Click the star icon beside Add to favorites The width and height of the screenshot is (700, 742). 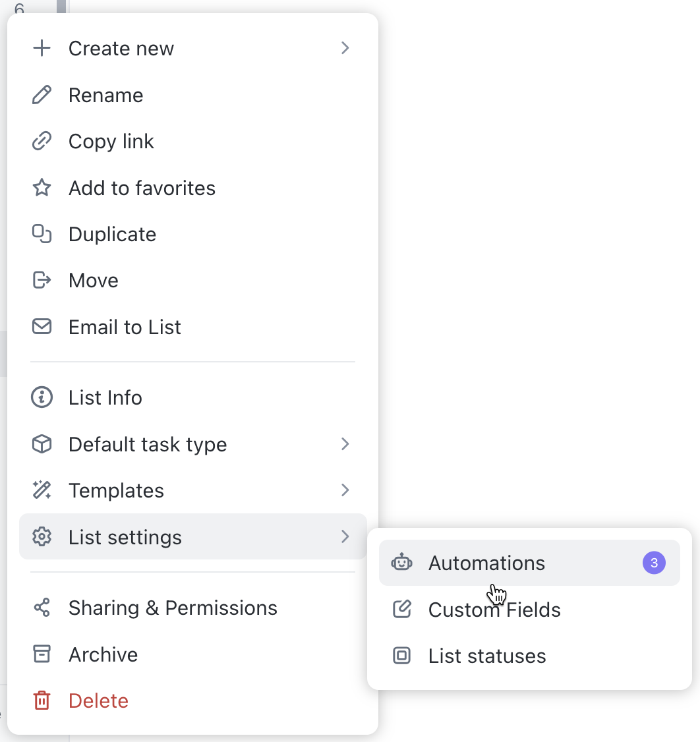tap(42, 188)
